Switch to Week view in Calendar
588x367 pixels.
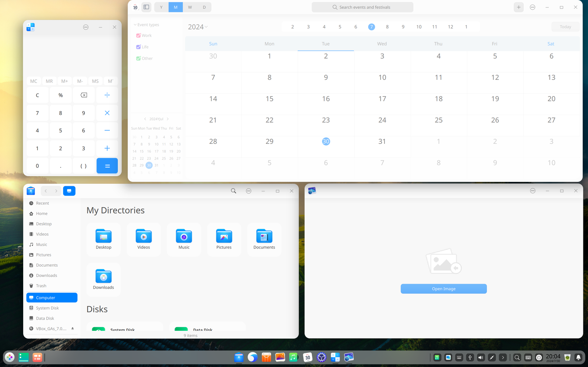pos(190,7)
